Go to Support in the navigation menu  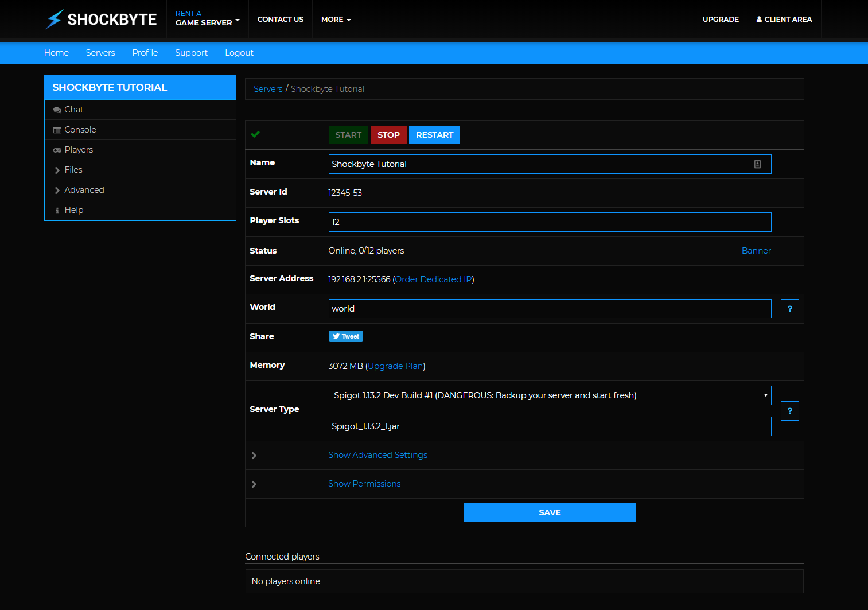click(191, 52)
